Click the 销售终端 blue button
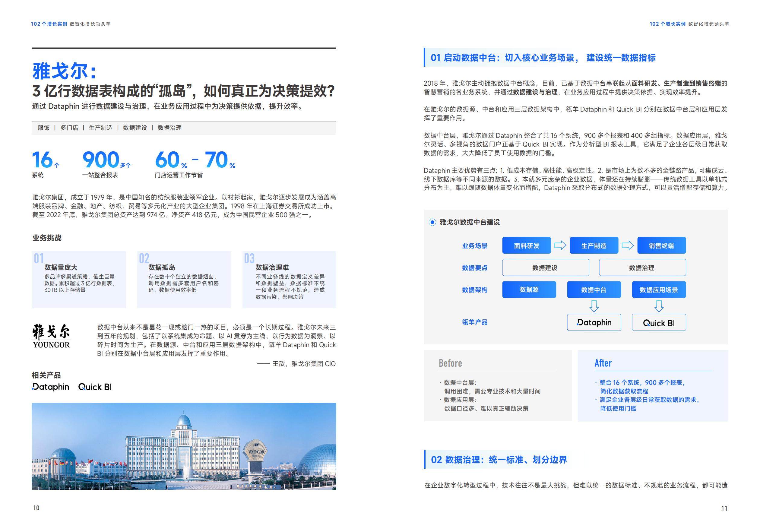Image resolution: width=760 pixels, height=532 pixels. [x=661, y=245]
